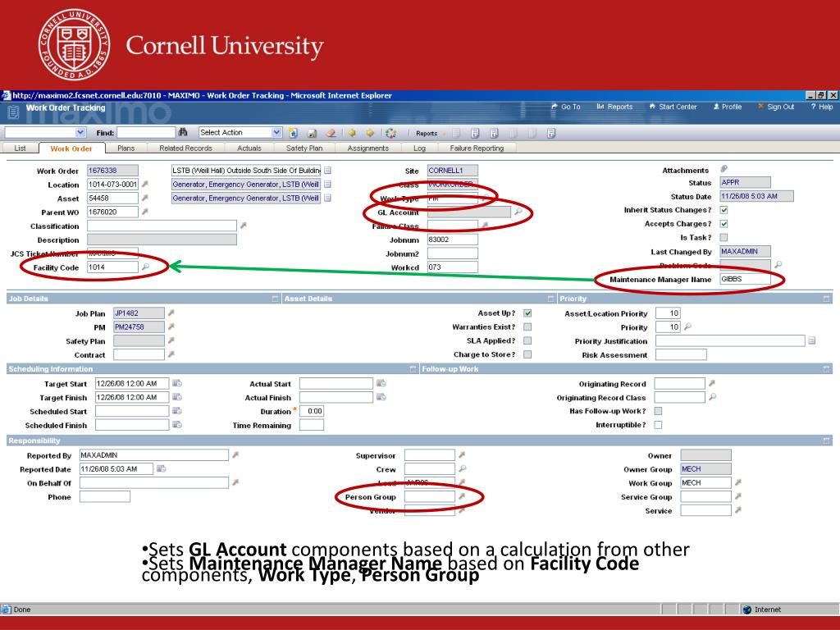Screen dimensions: 840x630
Task: Toggle Interruptible checkbox
Action: coord(659,425)
